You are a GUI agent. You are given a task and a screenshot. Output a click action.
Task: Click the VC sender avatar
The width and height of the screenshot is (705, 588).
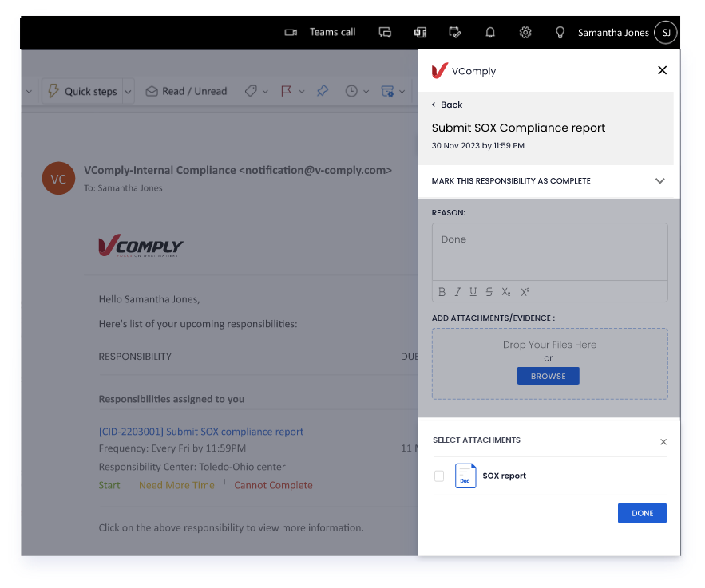[x=58, y=179]
